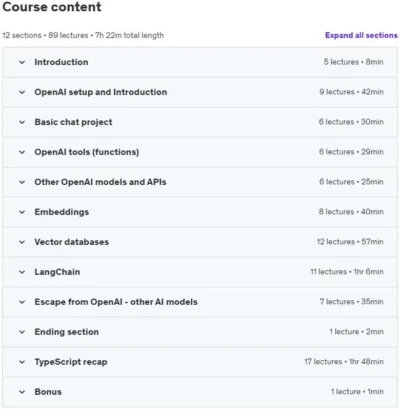Expand the Vector databases chevron

[x=22, y=242]
